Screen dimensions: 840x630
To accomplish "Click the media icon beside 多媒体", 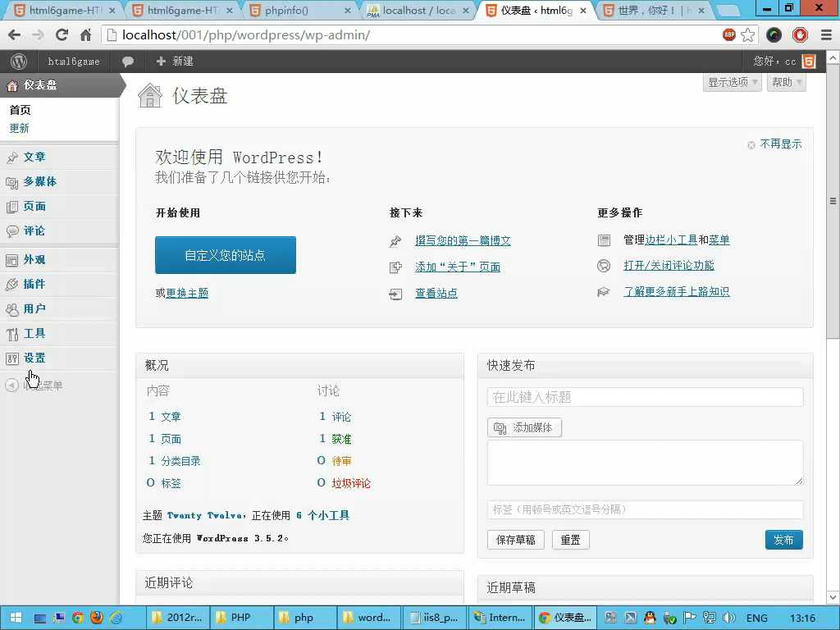I will [11, 183].
